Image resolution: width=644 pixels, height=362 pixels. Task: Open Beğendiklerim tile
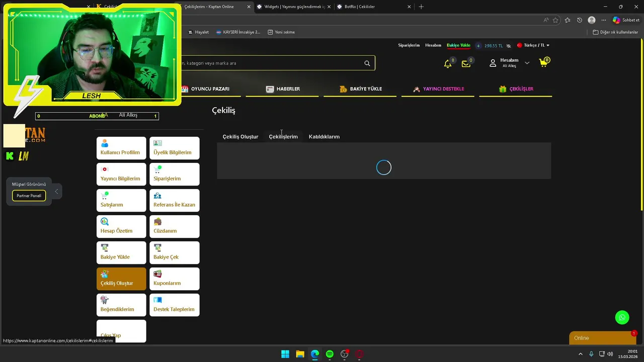point(121,305)
